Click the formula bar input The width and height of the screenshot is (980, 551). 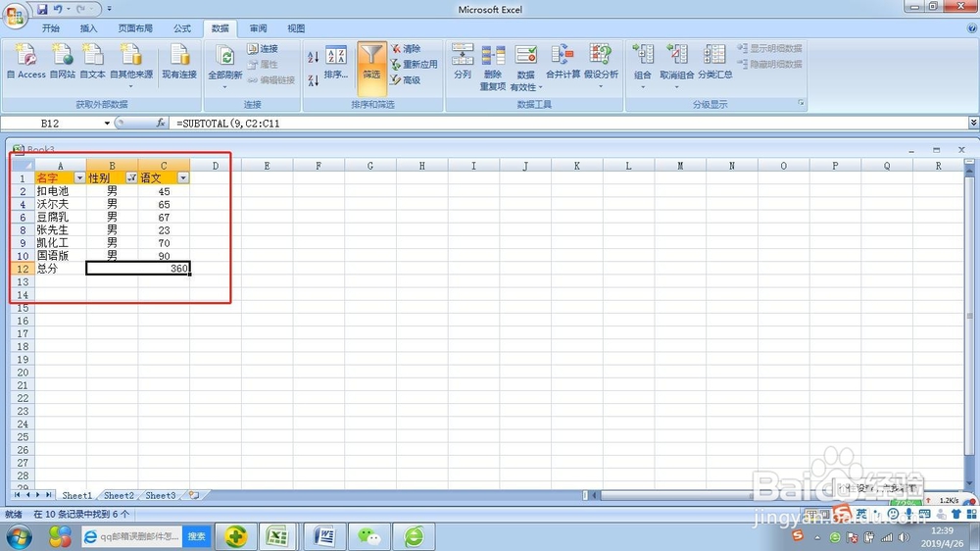568,124
